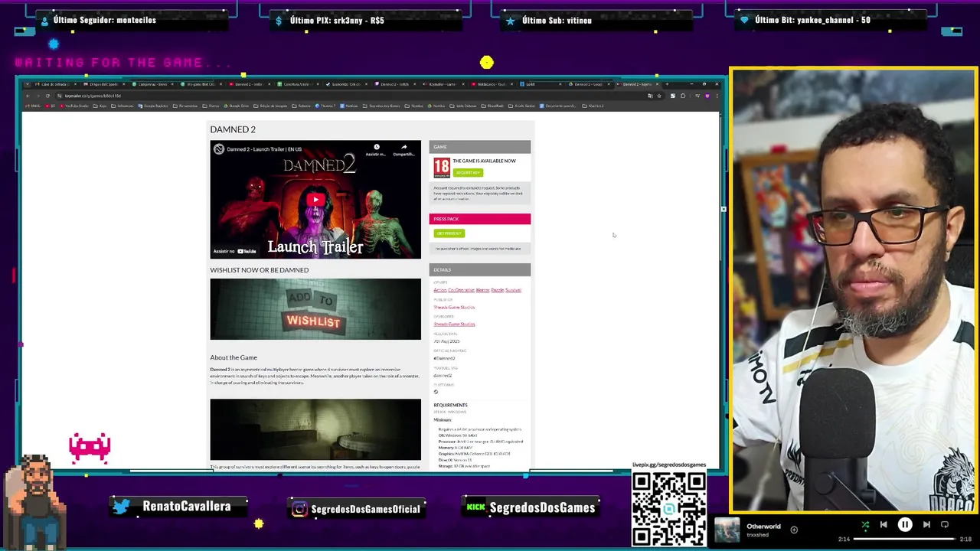
Task: Open the Horror genre link
Action: [482, 290]
